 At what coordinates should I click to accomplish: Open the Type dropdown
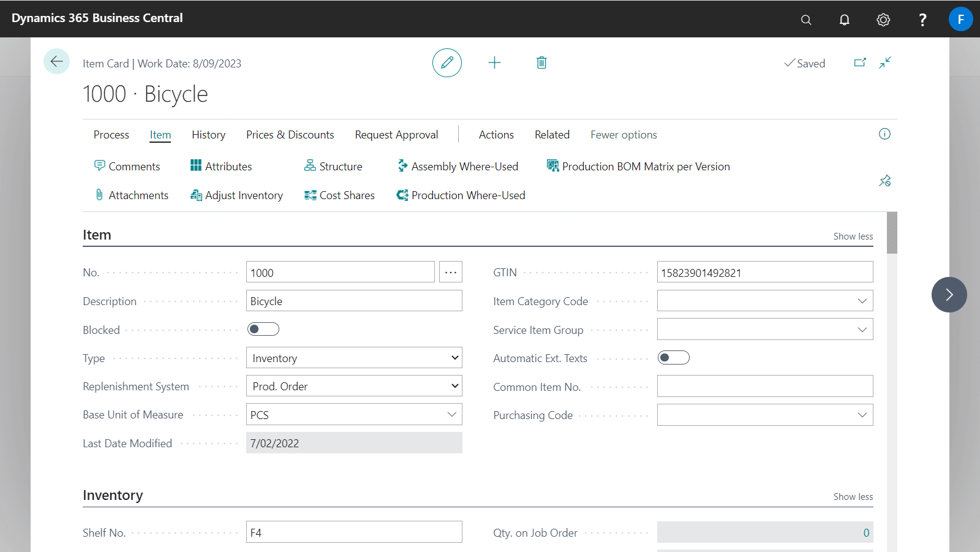tap(354, 358)
